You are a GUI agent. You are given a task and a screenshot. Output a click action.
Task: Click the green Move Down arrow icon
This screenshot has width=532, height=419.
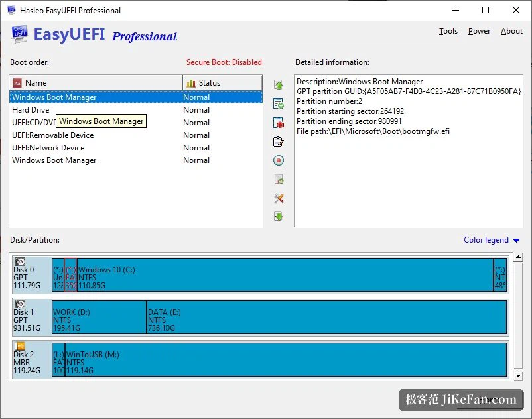click(279, 216)
